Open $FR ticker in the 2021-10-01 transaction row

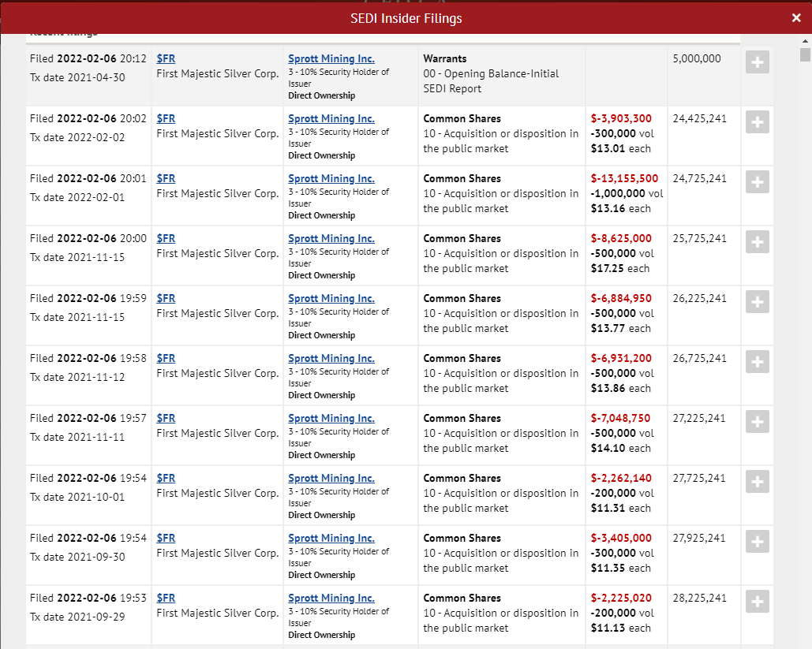coord(166,478)
